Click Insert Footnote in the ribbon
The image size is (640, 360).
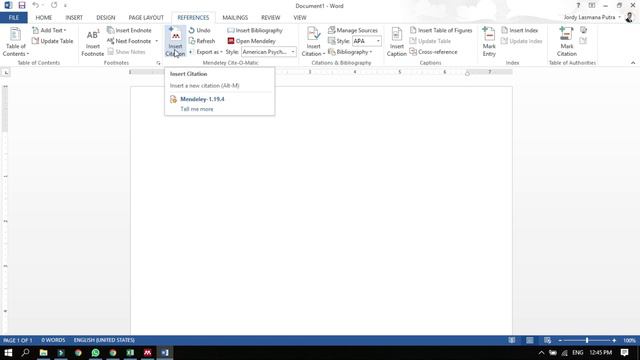pyautogui.click(x=92, y=42)
